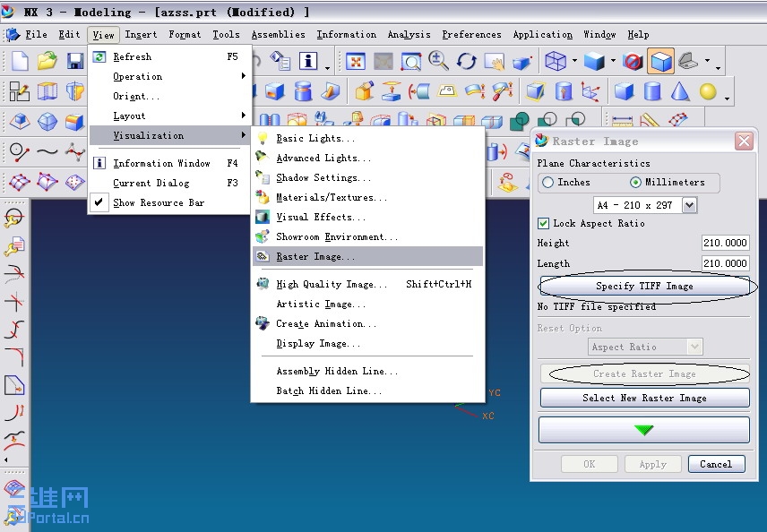767x532 pixels.
Task: Choose Information Window from View menu
Action: pos(169,163)
